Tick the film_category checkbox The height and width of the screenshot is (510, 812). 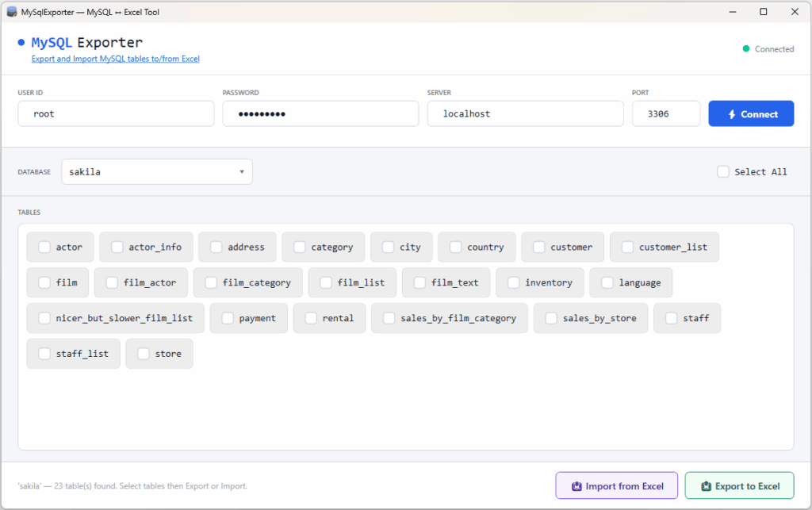tap(211, 282)
